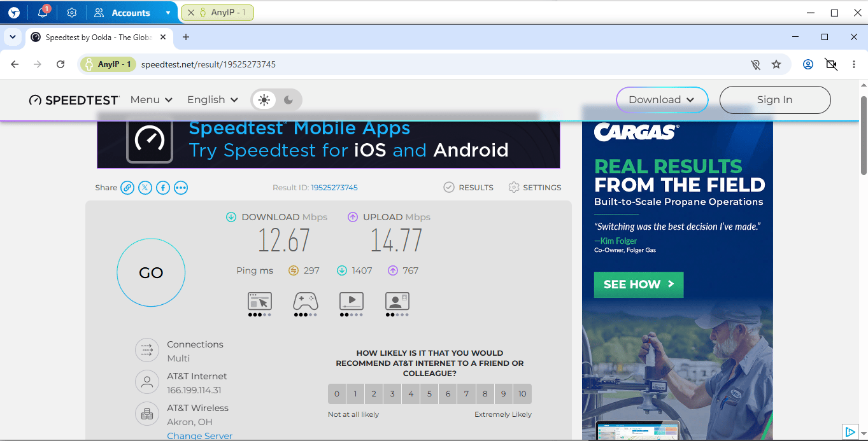Viewport: 868px width, 441px height.
Task: Copy the result link share icon
Action: (127, 188)
